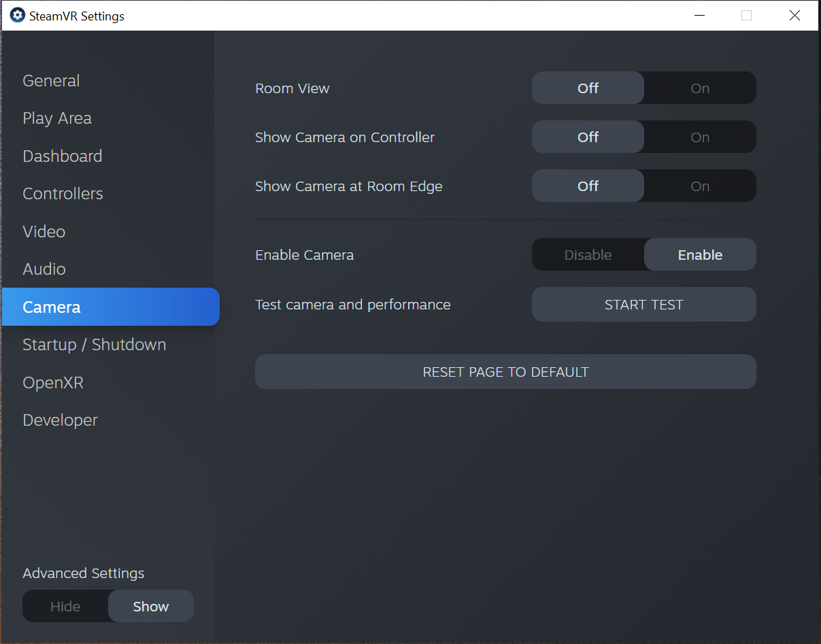
Task: Turn On Show Camera at Room Edge
Action: coord(700,186)
